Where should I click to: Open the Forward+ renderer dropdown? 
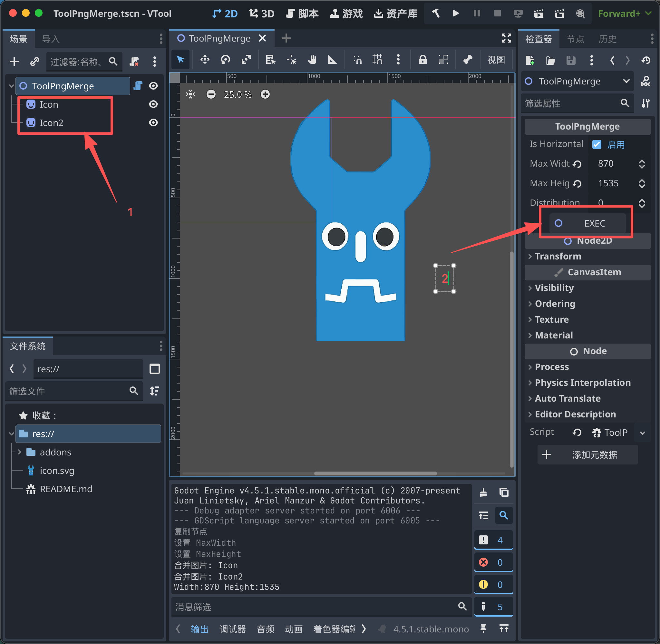point(624,14)
